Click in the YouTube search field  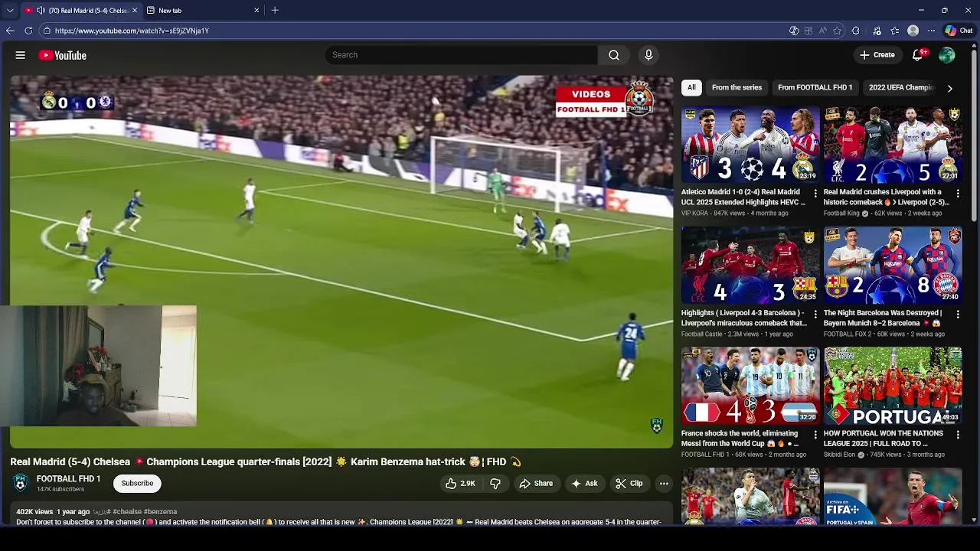tap(461, 55)
